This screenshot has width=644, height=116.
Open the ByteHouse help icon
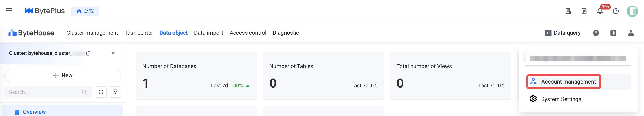point(596,33)
